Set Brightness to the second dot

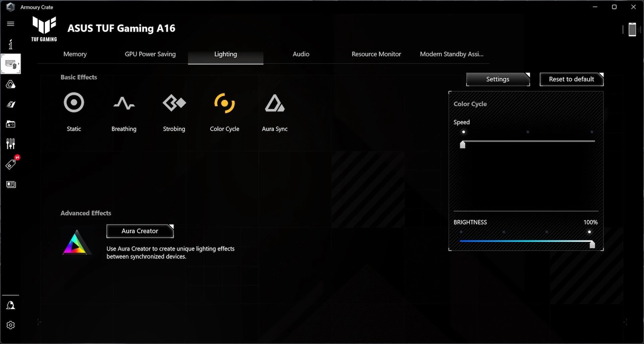[504, 232]
